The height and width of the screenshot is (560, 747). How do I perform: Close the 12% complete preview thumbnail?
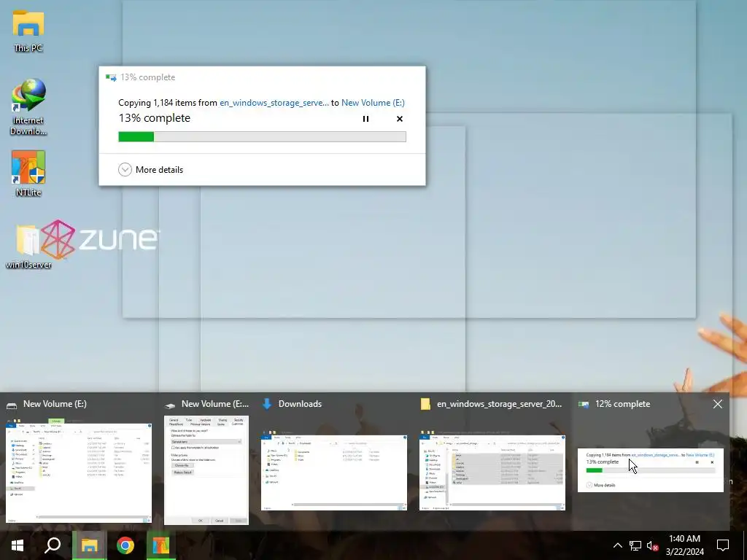click(718, 404)
